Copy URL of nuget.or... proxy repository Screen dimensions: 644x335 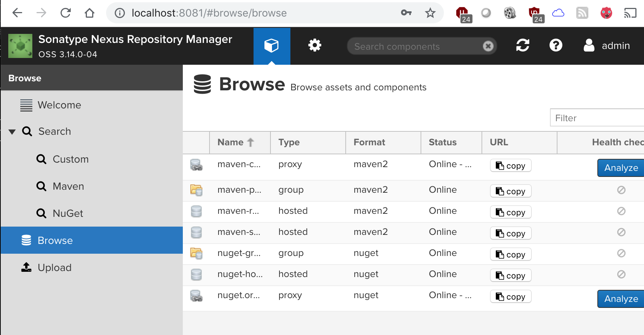click(x=510, y=297)
